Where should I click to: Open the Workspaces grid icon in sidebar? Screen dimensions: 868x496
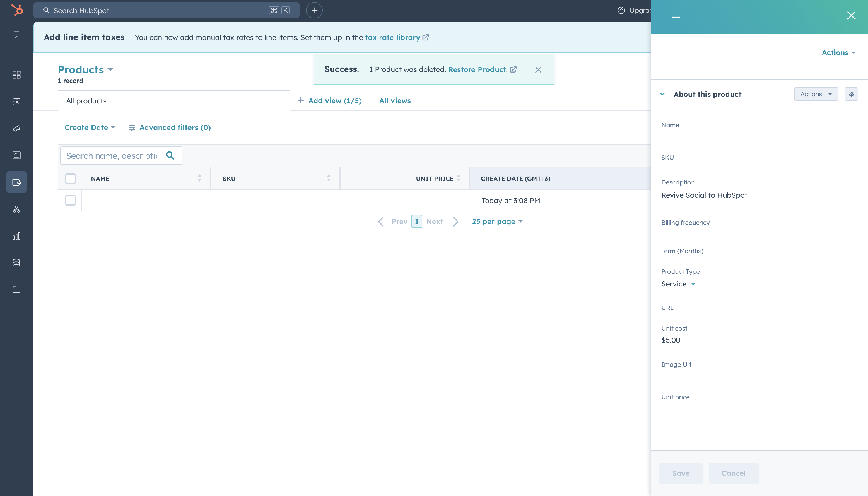click(16, 75)
